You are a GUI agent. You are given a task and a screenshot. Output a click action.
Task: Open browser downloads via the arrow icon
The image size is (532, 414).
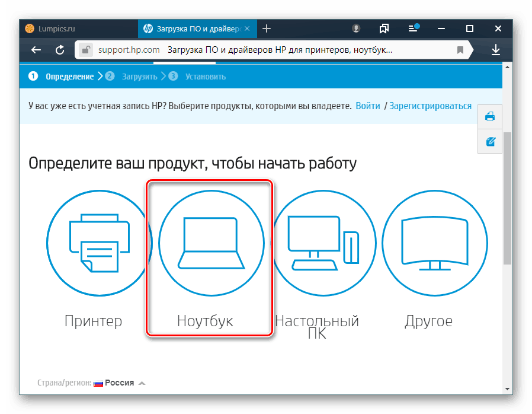click(497, 50)
